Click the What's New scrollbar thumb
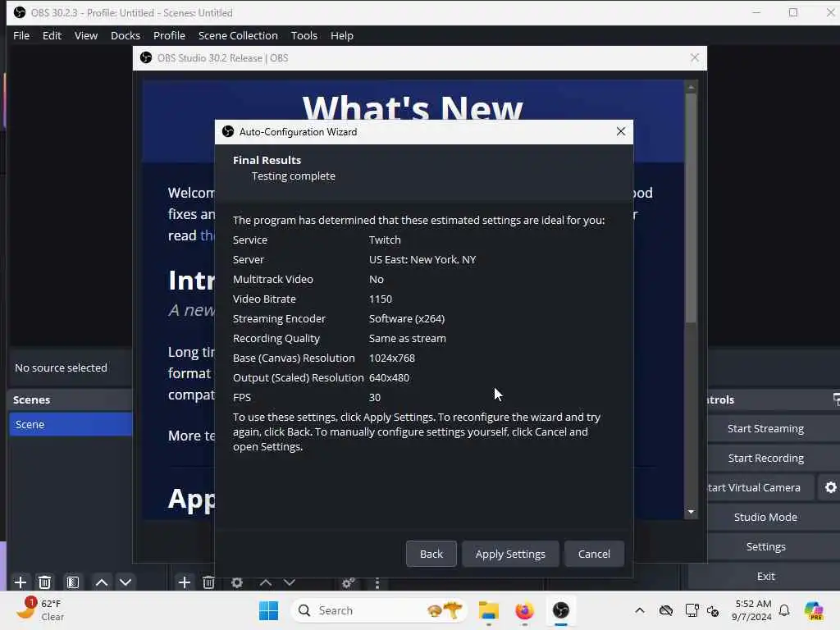Viewport: 840px width, 630px height. 691,208
